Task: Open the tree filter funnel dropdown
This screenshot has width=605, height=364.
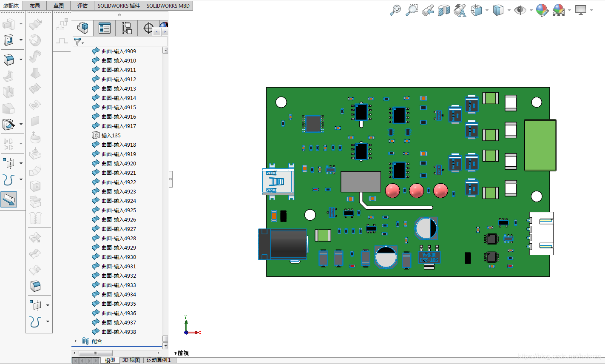Action: 79,42
